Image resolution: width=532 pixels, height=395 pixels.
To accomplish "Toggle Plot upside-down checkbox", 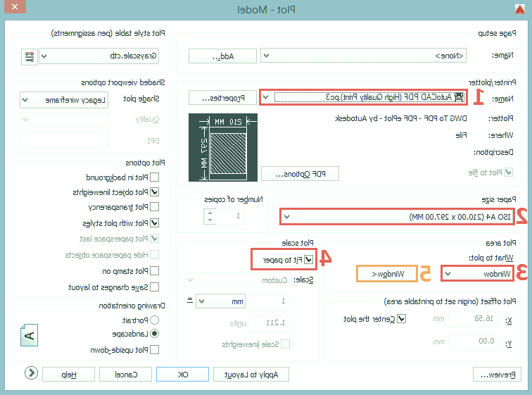I will click(x=154, y=349).
